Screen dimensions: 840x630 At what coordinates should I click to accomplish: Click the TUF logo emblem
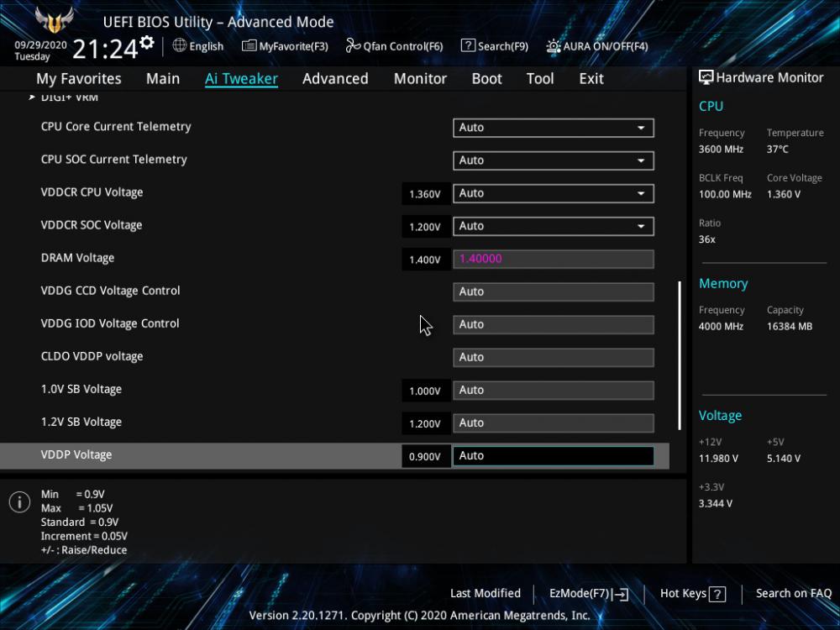coord(54,20)
